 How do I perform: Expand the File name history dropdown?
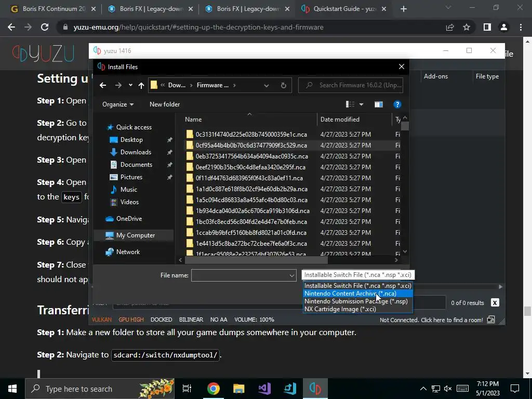[292, 275]
